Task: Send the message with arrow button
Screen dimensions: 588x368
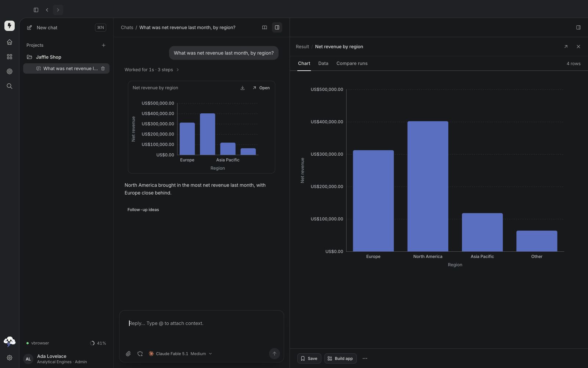Action: coord(275,354)
